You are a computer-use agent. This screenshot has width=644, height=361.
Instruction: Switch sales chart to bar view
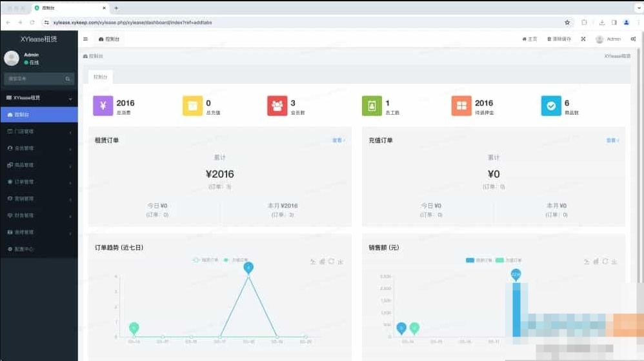[x=596, y=261]
